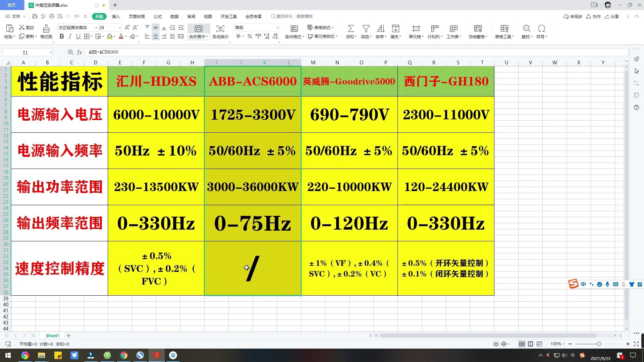Open the Formulas (公式) ribbon tab
Viewport: 644px width, 362px height.
pos(157,16)
